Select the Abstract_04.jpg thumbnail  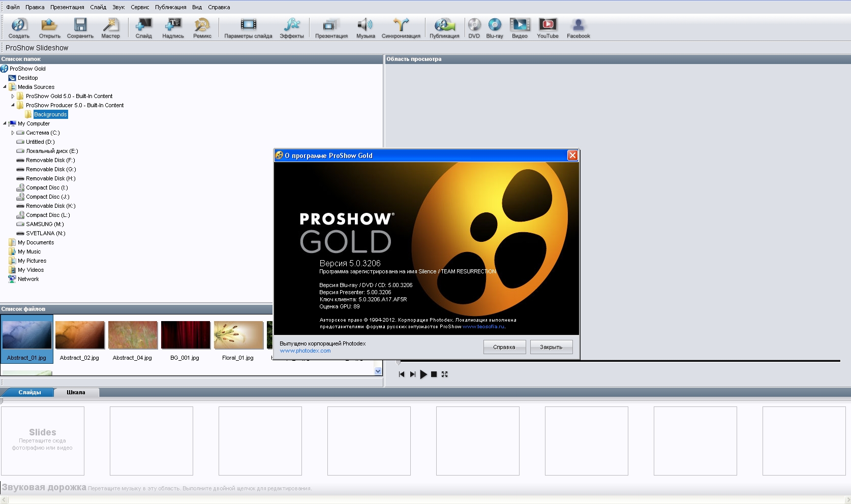point(133,340)
